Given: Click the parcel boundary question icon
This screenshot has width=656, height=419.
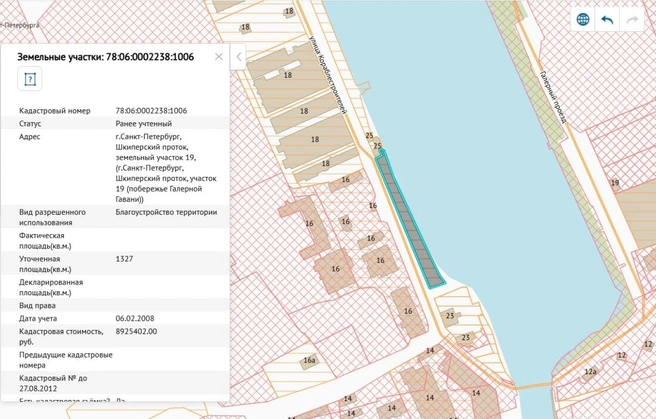Looking at the screenshot, I should (30, 79).
